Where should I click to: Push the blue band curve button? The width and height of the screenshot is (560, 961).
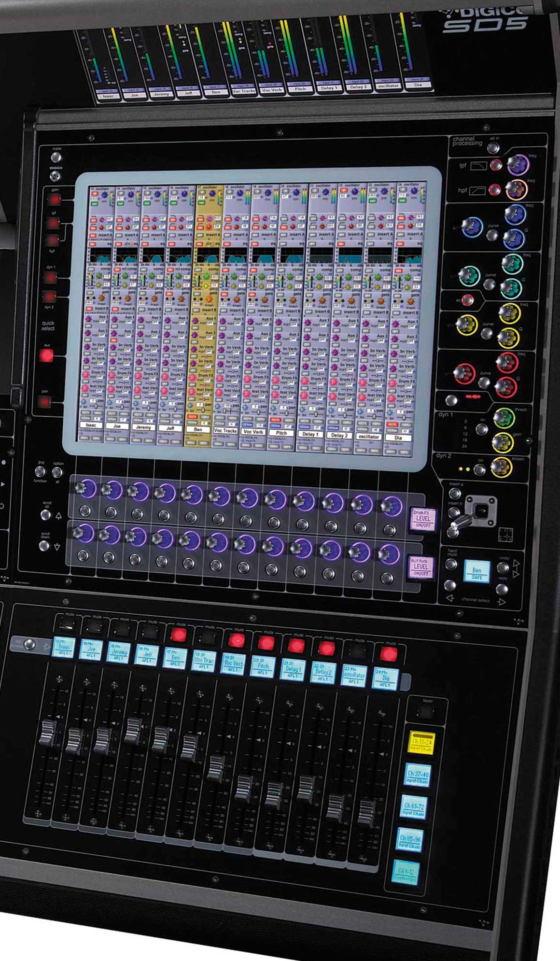(x=492, y=236)
